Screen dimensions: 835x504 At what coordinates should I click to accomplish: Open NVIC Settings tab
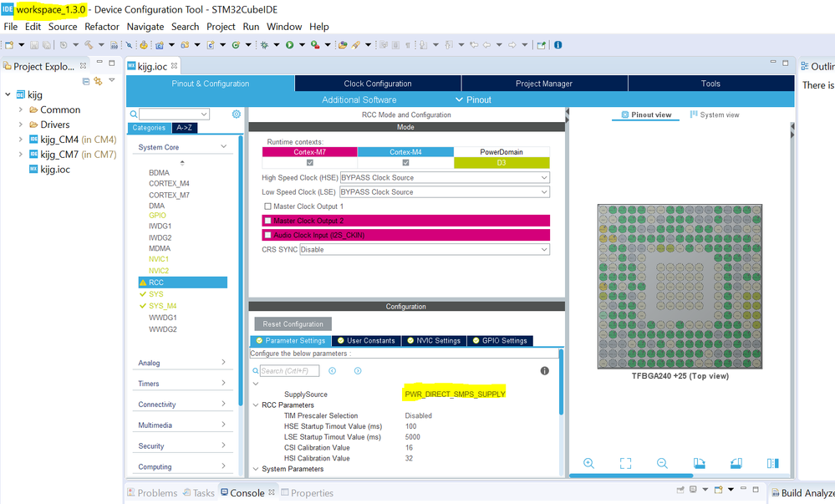[x=434, y=340]
